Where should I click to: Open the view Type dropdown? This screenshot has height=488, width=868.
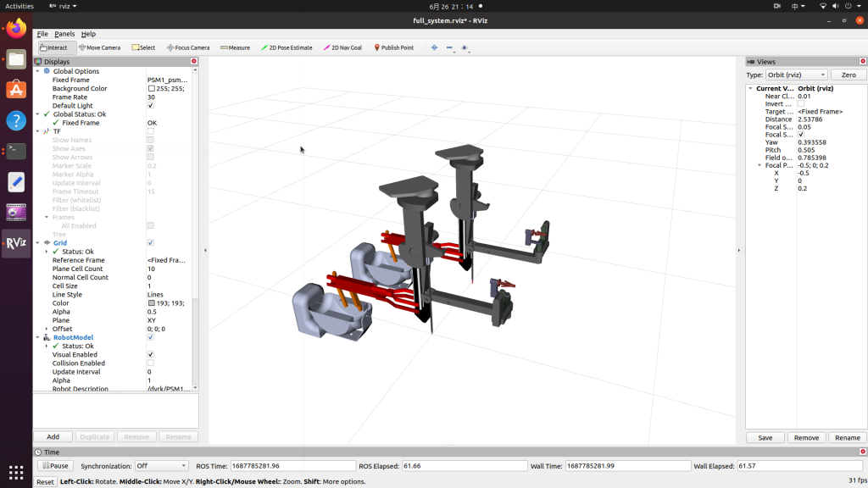pyautogui.click(x=797, y=75)
